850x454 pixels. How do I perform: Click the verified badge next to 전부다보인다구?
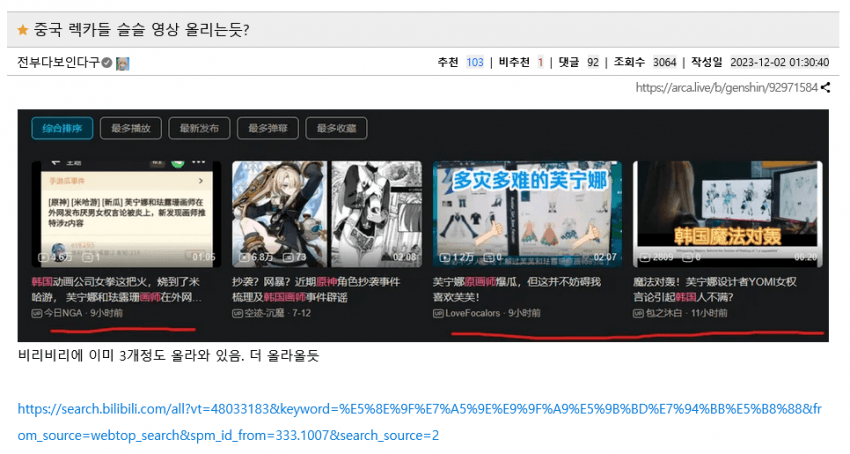tap(107, 63)
